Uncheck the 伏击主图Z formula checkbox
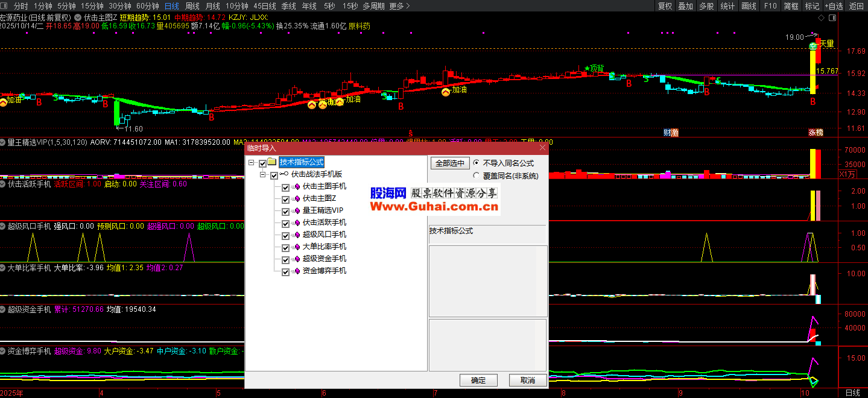Screen dimensions: 868x398 pyautogui.click(x=286, y=199)
